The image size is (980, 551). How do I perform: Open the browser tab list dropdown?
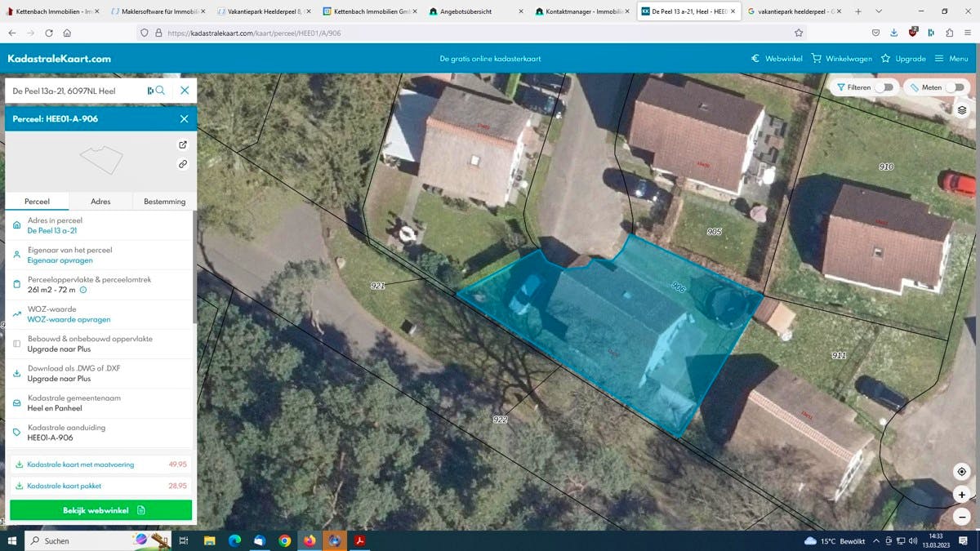pyautogui.click(x=879, y=11)
